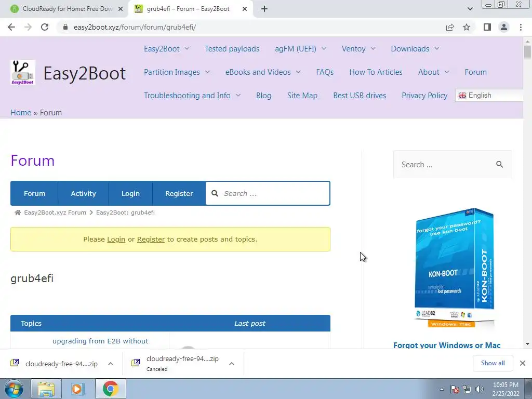Go to Forum in top navigation
This screenshot has height=399, width=532.
click(476, 72)
